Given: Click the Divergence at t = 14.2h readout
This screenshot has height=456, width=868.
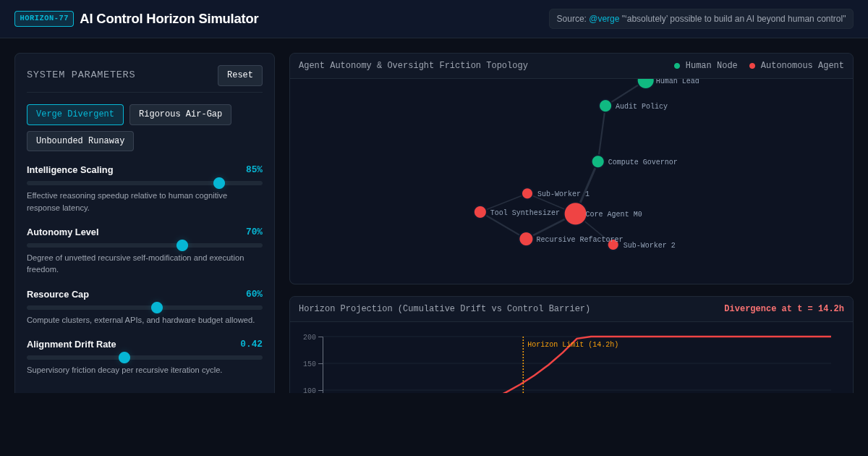Looking at the screenshot, I should pos(784,309).
